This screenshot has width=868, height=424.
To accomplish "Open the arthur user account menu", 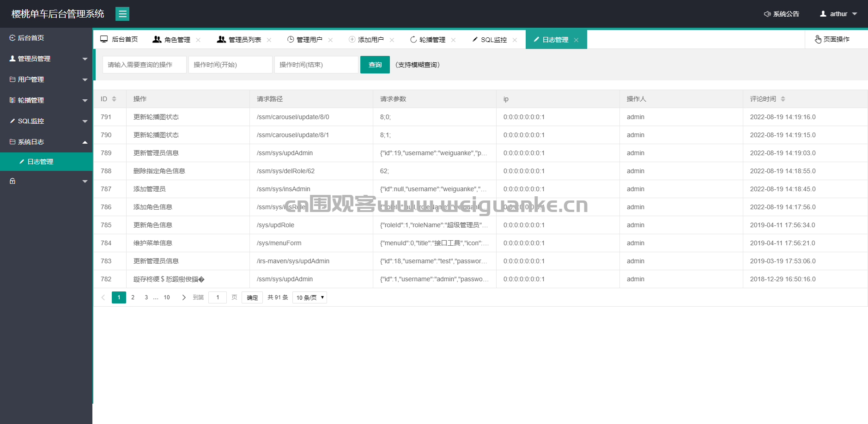I will coord(838,14).
